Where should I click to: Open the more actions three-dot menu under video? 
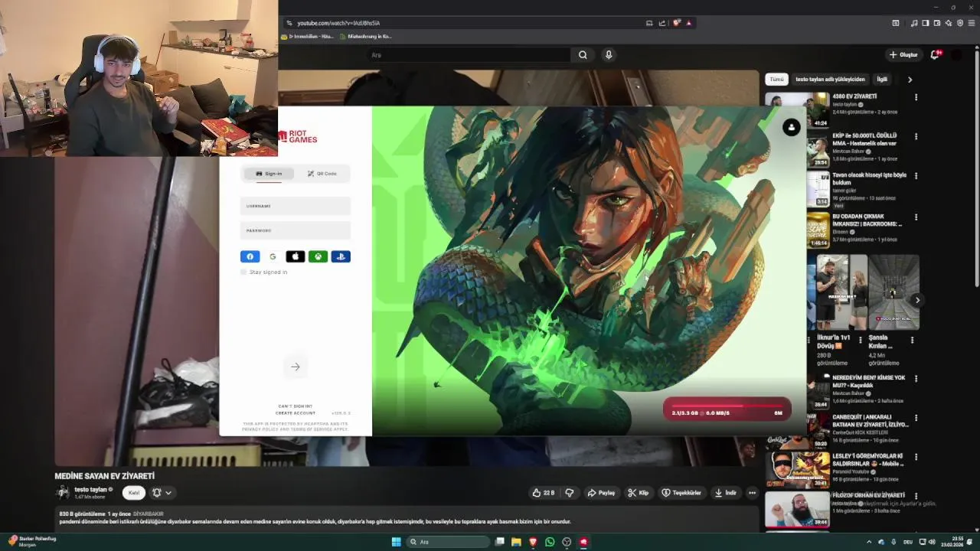coord(753,493)
